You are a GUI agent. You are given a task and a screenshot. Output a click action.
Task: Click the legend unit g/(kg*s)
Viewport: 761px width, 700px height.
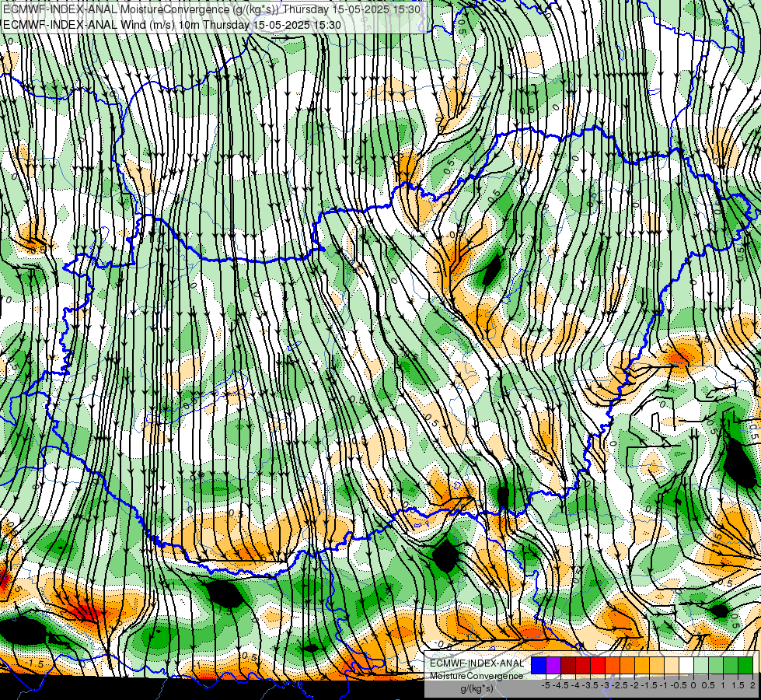point(477,689)
